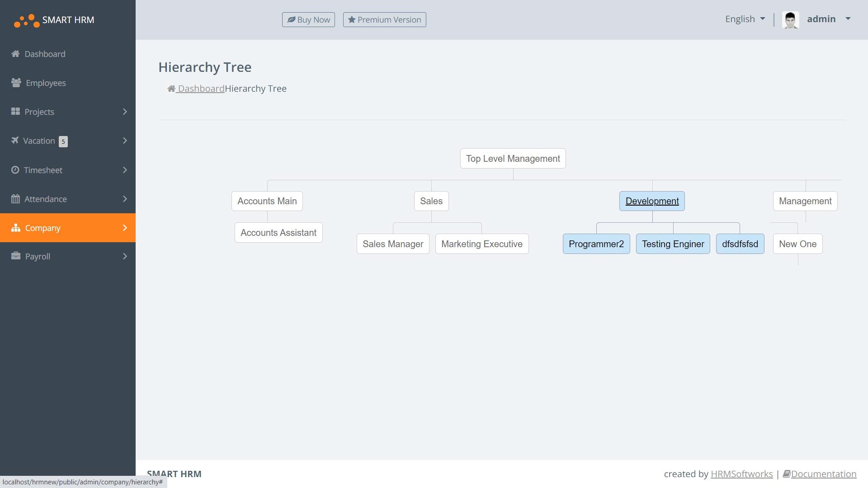Click the Dashboard home icon in sidebar
The height and width of the screenshot is (488, 868).
tap(15, 54)
